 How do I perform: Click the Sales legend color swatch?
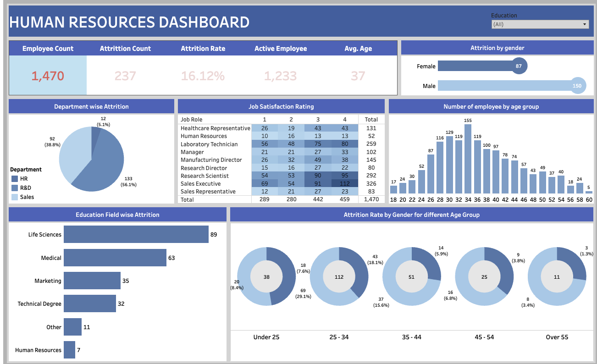(x=15, y=197)
